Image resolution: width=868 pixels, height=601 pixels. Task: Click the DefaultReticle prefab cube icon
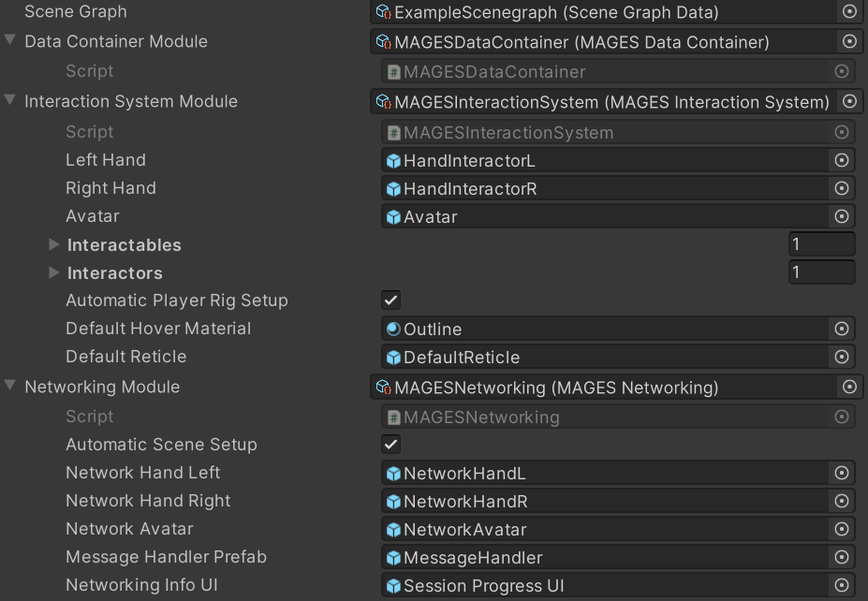point(393,358)
